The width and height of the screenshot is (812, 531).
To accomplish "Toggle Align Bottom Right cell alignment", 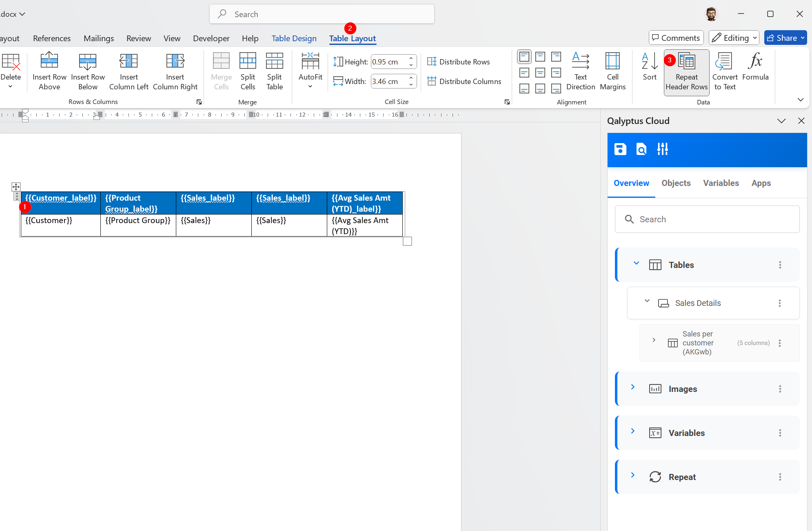I will (x=556, y=88).
